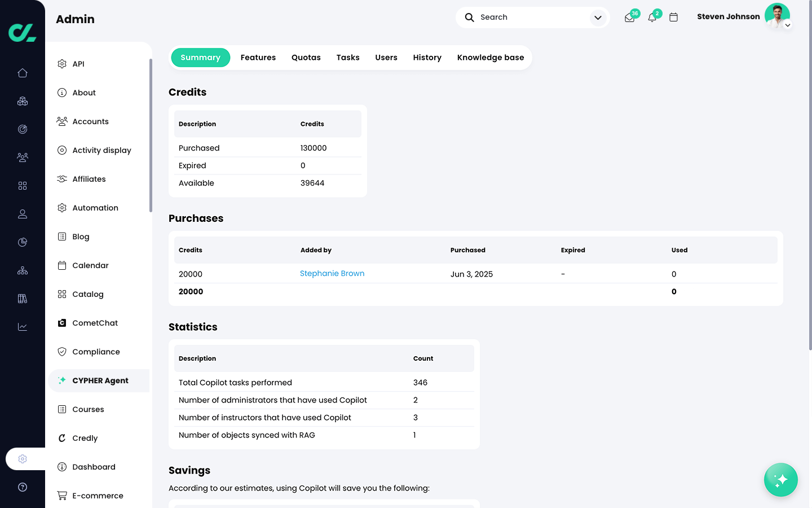Open the notifications bell
This screenshot has width=812, height=508.
(x=652, y=17)
